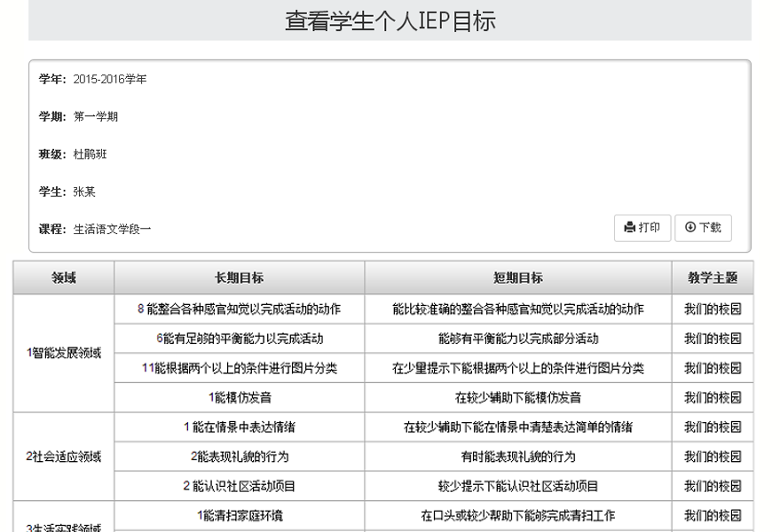Click the 长期目标 column header
Screen dimensions: 780x532
pos(236,278)
